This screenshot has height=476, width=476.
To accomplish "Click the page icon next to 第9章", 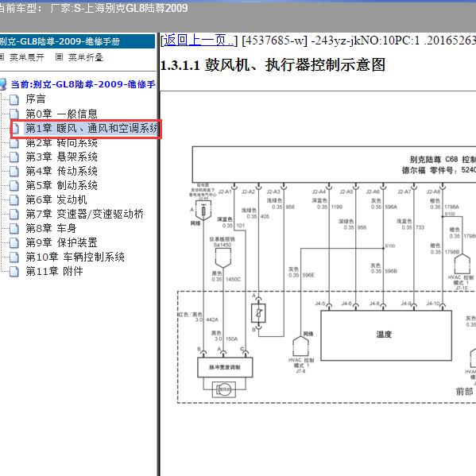I will click(14, 242).
